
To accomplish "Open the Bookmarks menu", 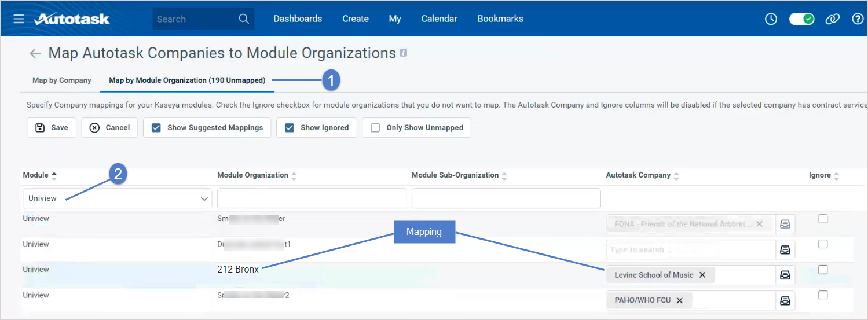I will coord(500,19).
